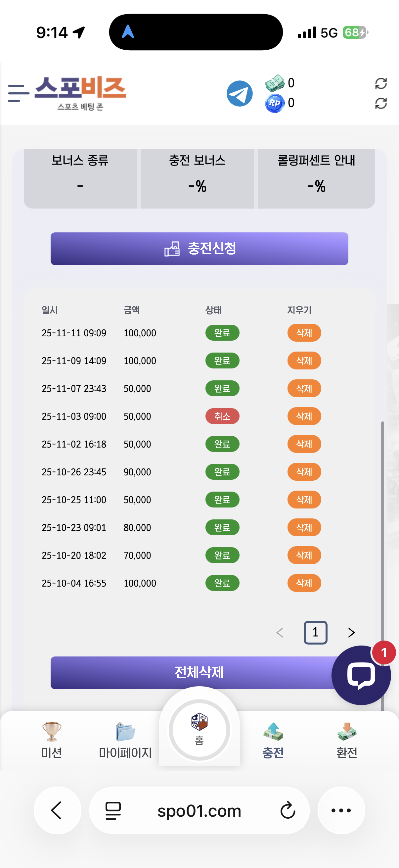Open the browser more options menu
This screenshot has width=399, height=868.
click(341, 810)
